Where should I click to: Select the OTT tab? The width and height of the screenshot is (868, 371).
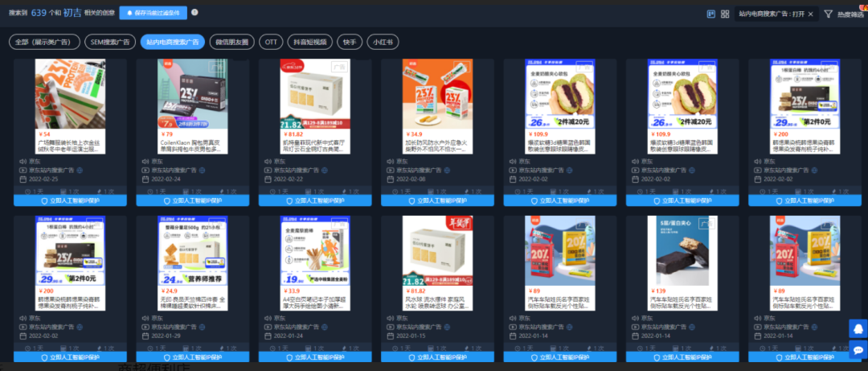(x=272, y=42)
